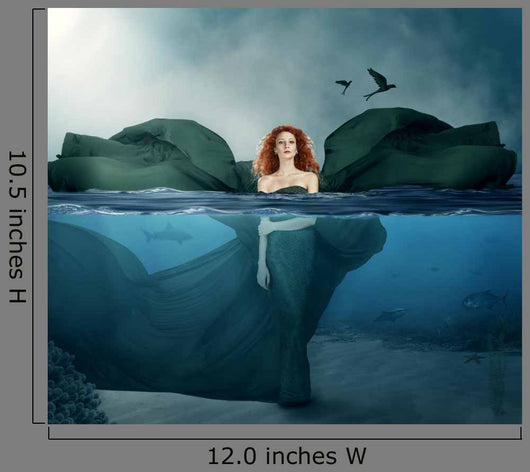Select the shark silhouette underwater
The height and width of the screenshot is (472, 530).
tap(166, 234)
